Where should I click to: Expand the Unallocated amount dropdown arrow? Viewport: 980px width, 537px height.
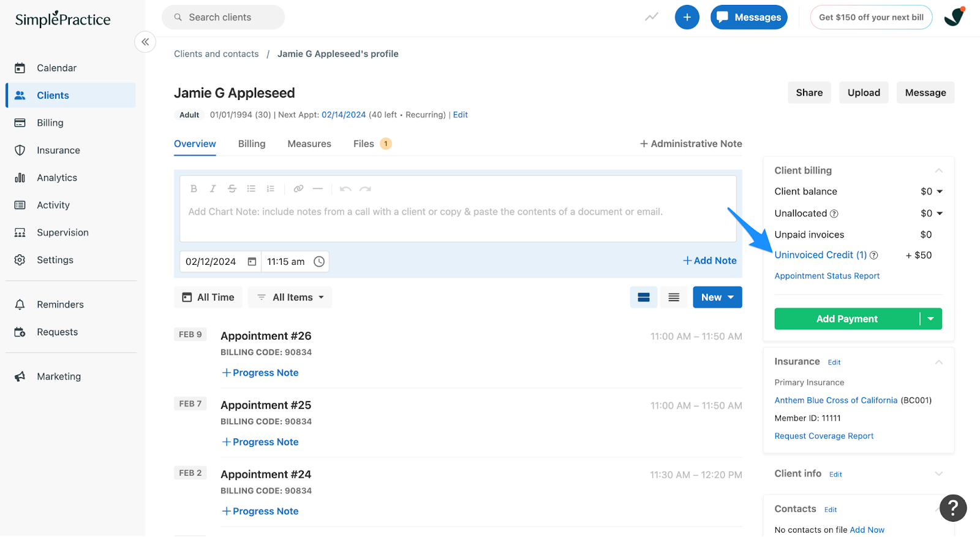tap(940, 213)
